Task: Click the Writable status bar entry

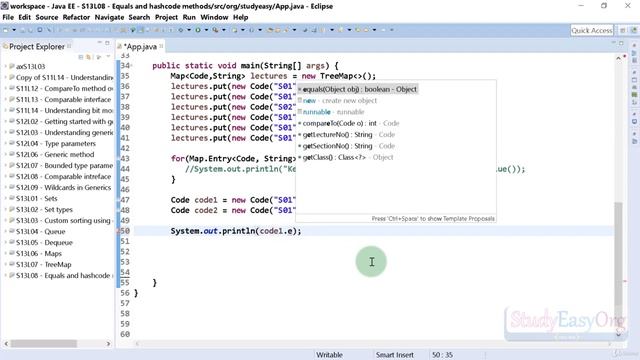Action: point(329,355)
